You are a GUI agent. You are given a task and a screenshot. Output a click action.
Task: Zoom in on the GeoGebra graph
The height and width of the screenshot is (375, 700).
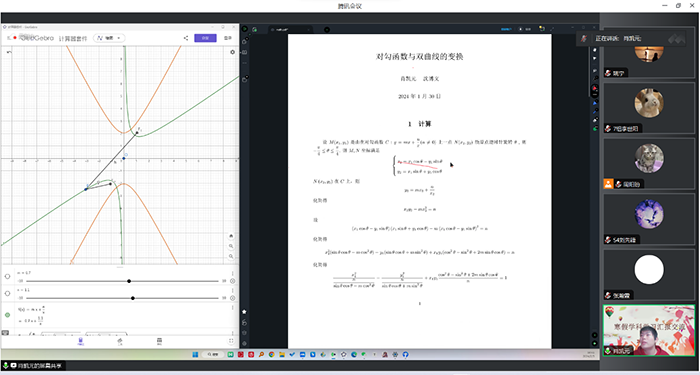(x=231, y=246)
